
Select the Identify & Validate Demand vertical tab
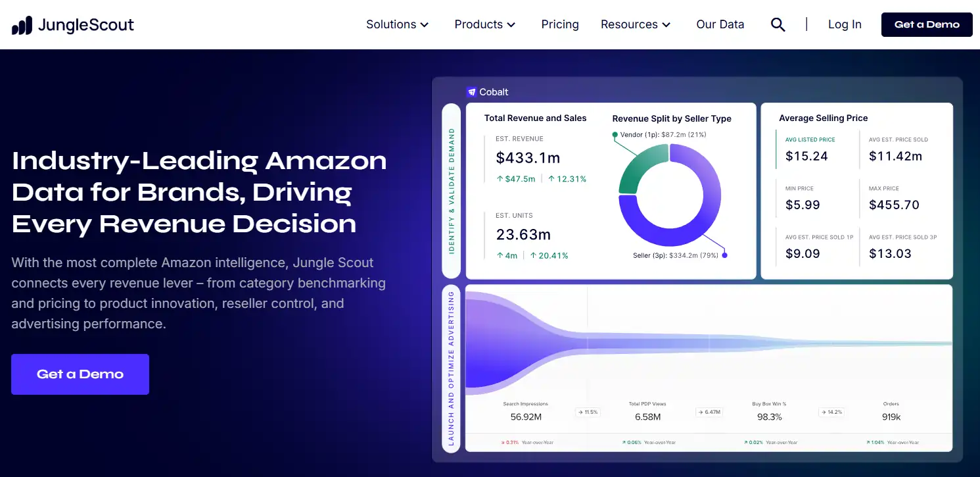point(452,191)
